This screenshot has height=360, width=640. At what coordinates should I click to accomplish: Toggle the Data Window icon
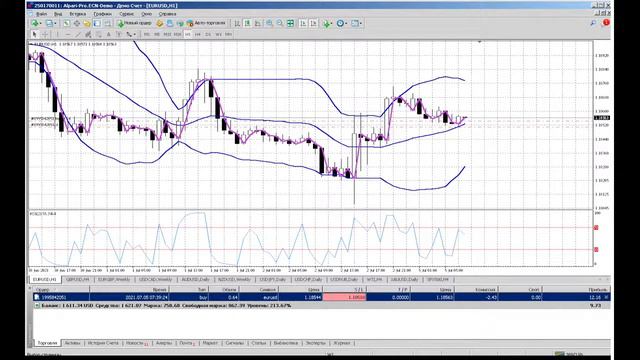click(x=77, y=23)
